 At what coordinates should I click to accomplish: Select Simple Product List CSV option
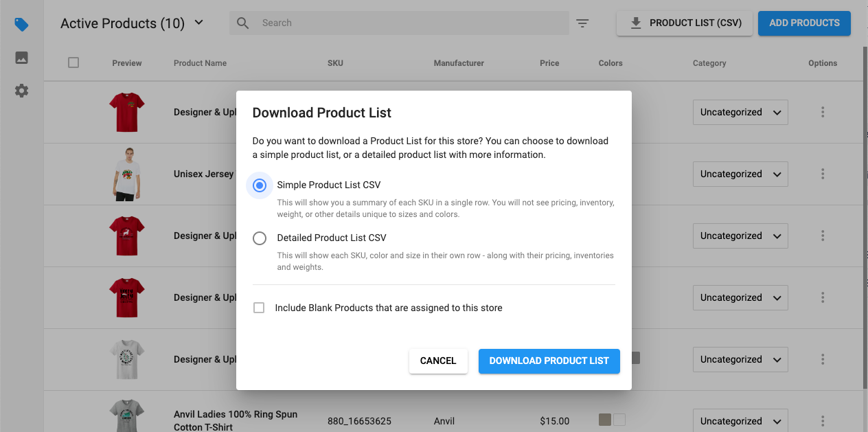click(x=260, y=185)
